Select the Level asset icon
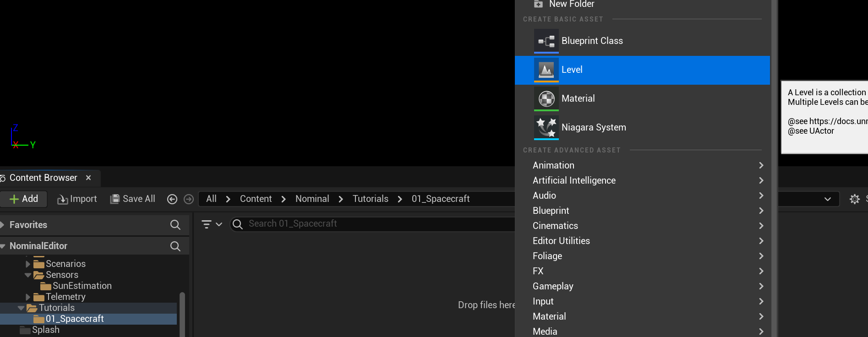This screenshot has width=868, height=337. point(546,70)
